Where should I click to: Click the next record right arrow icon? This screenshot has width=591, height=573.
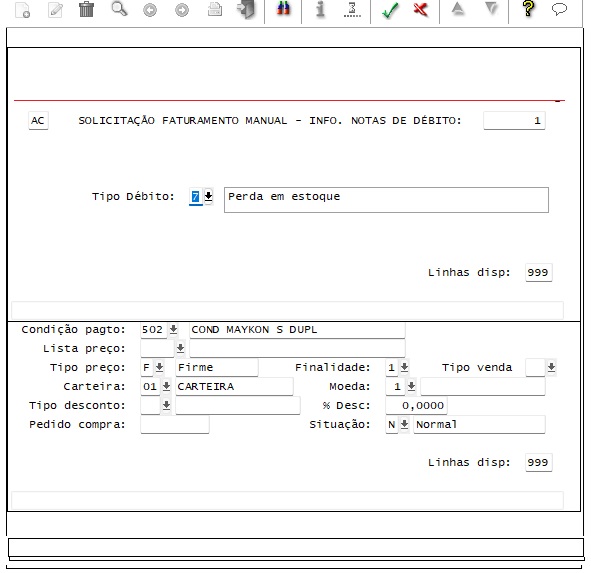pos(182,10)
